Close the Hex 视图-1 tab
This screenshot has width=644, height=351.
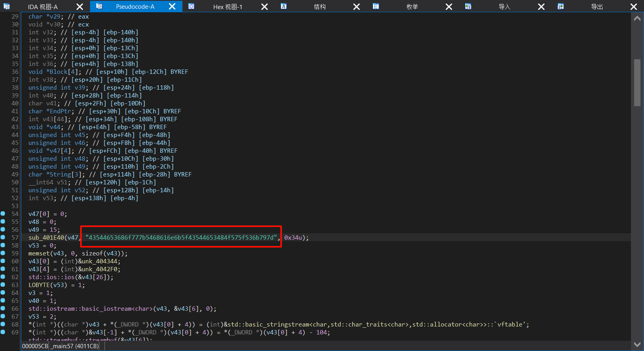coord(265,7)
